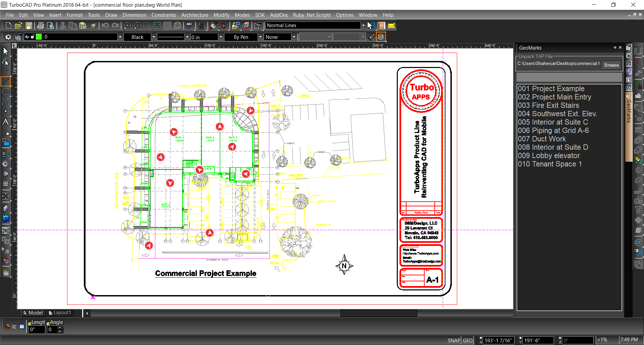Screen dimensions: 644x345
Task: Print the drawing using printer icon
Action: tap(41, 25)
